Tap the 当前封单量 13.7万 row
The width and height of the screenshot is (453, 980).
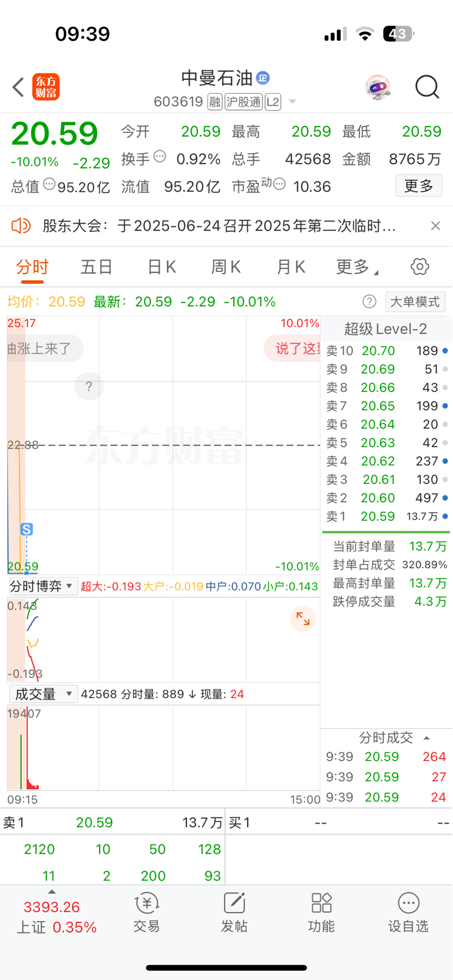389,546
